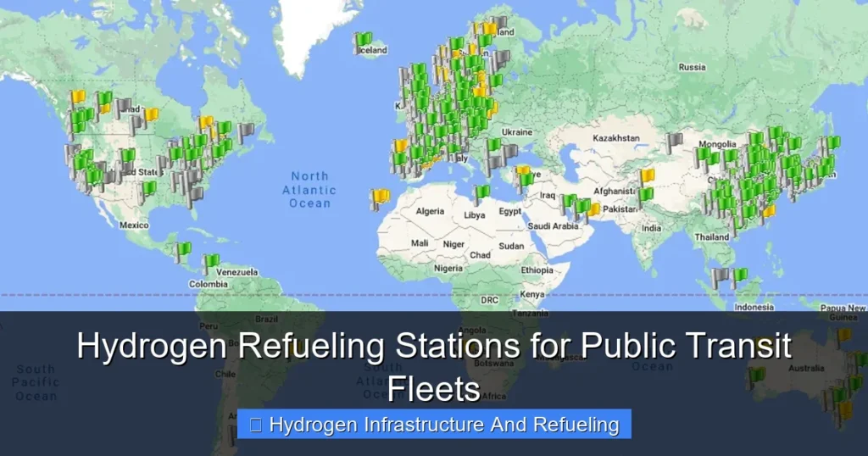
Task: Open the Hydrogen Infrastructure And Refueling category link
Action: tap(434, 425)
